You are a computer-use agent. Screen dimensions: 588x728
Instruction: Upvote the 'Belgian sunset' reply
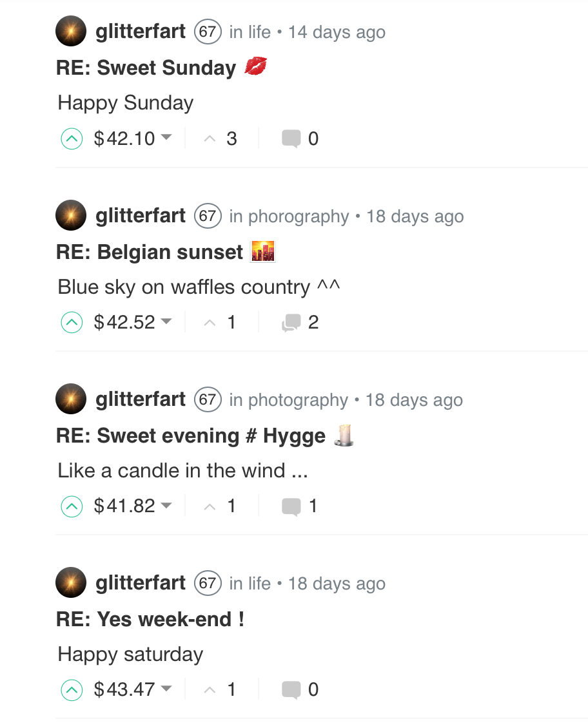coord(72,322)
